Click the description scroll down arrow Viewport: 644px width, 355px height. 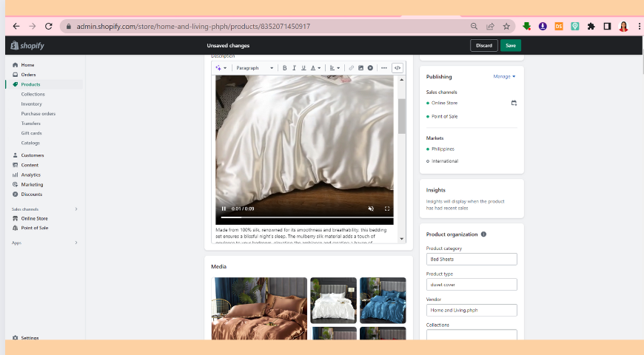coord(402,239)
